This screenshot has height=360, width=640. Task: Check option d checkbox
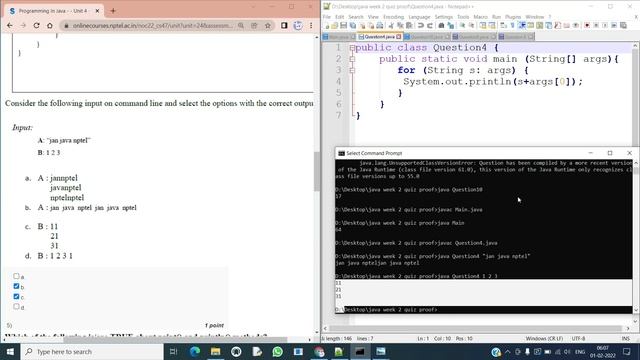[x=16, y=307]
